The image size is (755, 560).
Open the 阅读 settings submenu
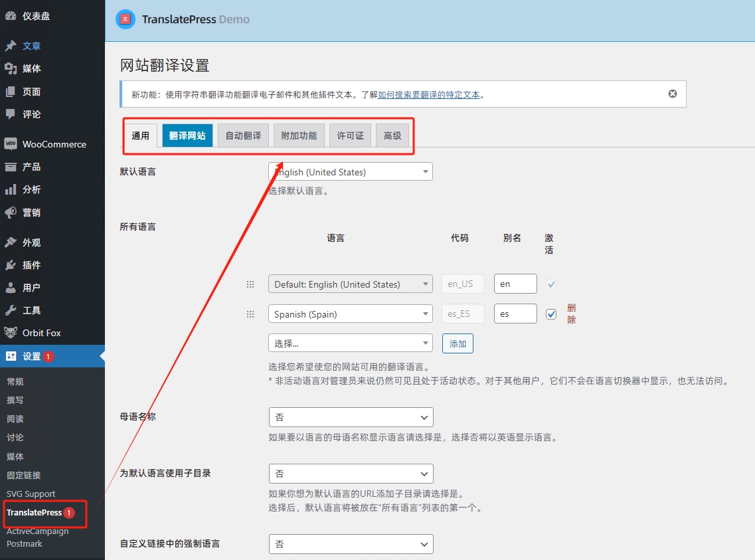pos(15,419)
